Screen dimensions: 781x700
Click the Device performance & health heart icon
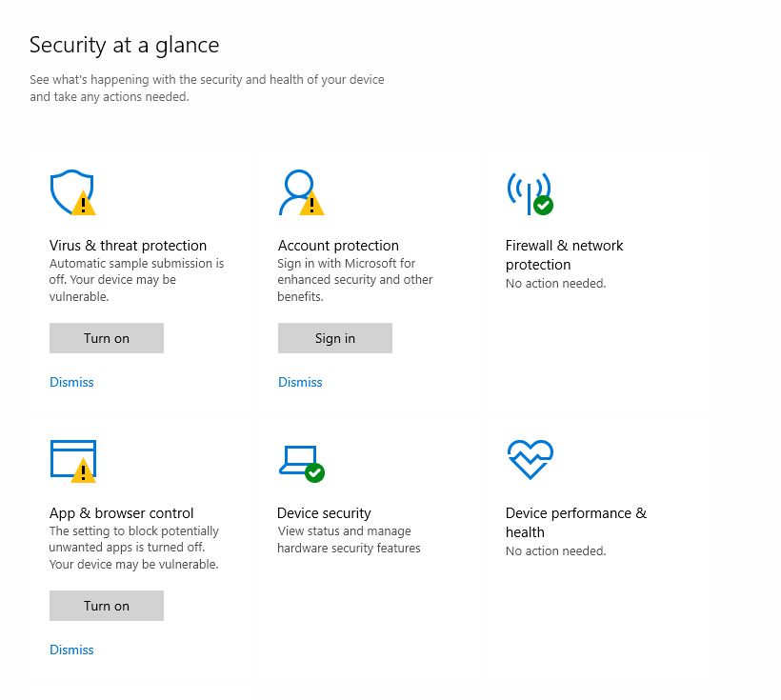(x=530, y=459)
